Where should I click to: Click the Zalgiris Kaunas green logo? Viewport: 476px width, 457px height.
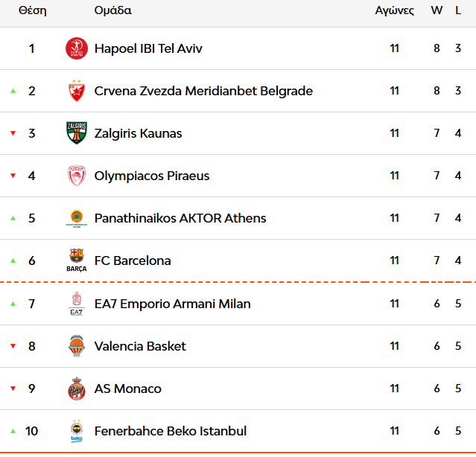76,134
